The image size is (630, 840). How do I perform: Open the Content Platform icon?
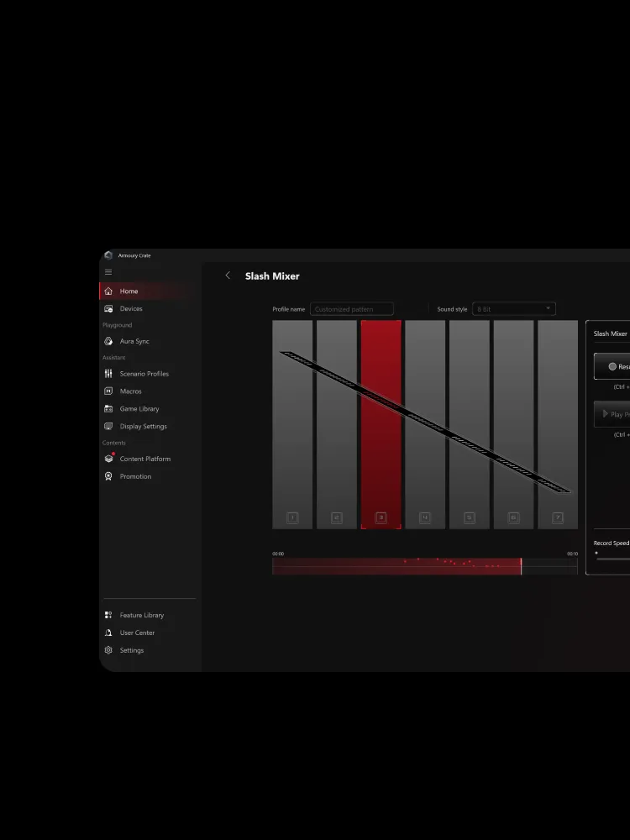pyautogui.click(x=108, y=459)
